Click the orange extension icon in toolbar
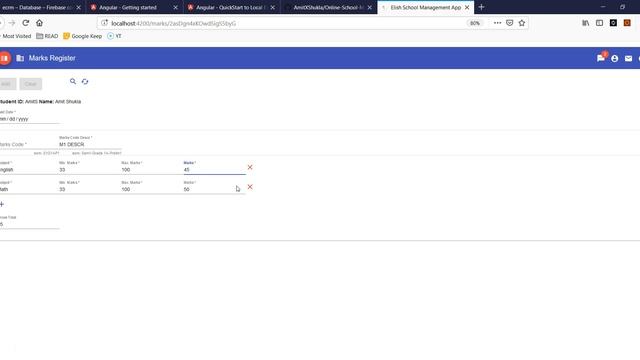The height and width of the screenshot is (360, 640). point(627,23)
